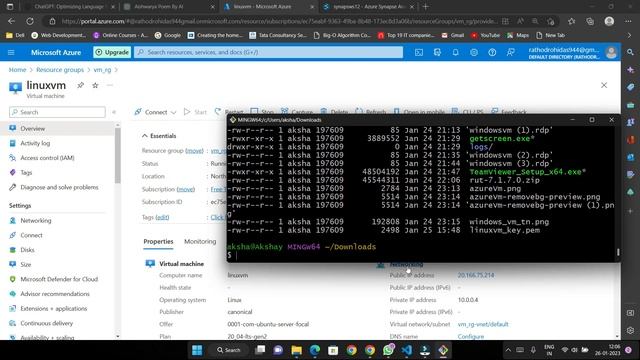Switch to the Azure Synapse browser tab
The height and width of the screenshot is (360, 640).
tap(368, 7)
